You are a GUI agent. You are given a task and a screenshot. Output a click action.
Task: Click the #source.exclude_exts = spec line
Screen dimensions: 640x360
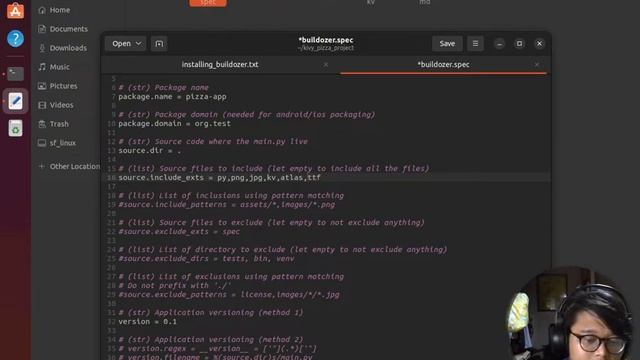(x=179, y=231)
